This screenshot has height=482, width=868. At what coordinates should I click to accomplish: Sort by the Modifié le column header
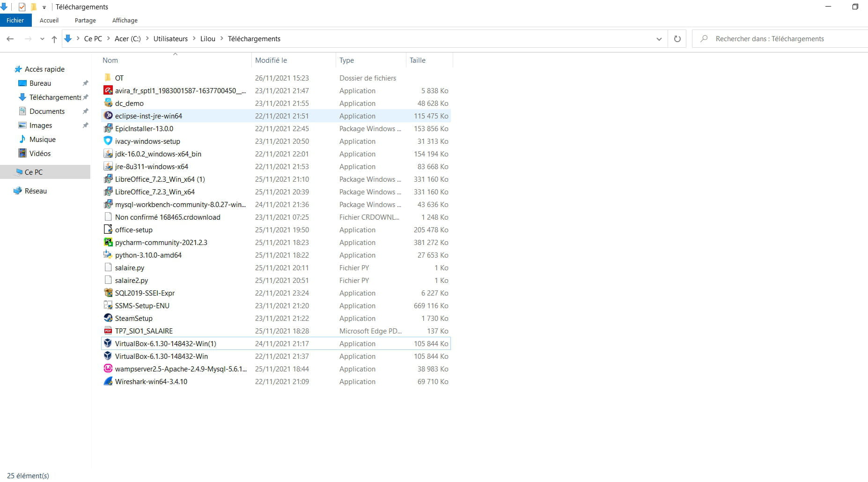click(294, 60)
